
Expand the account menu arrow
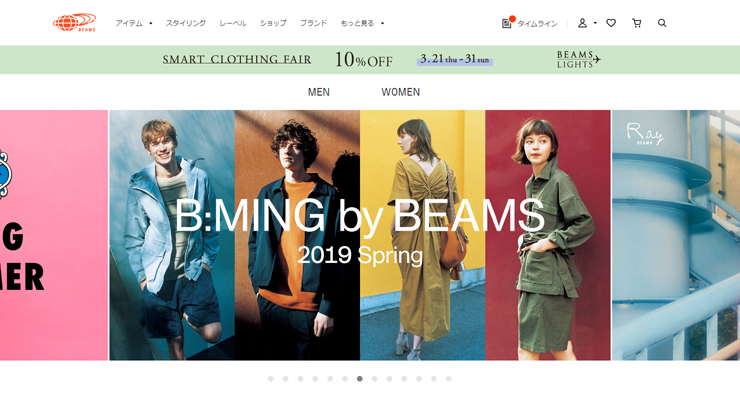pyautogui.click(x=595, y=23)
